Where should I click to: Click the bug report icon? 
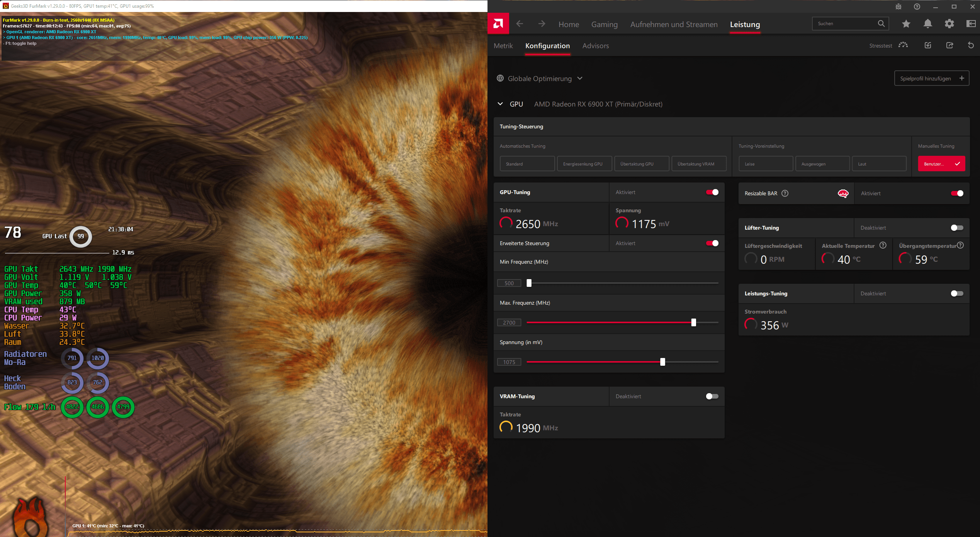[898, 7]
